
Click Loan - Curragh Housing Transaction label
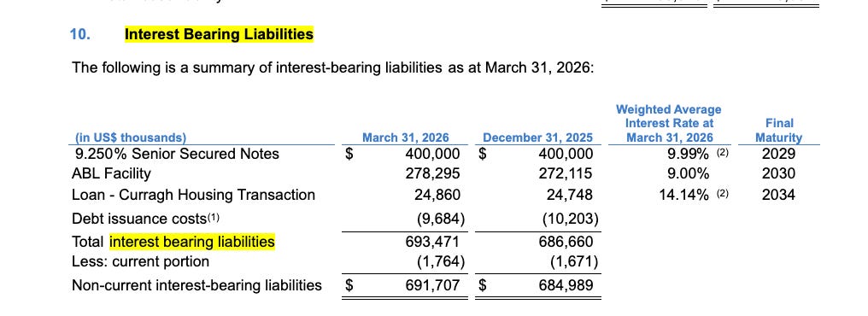pos(193,195)
